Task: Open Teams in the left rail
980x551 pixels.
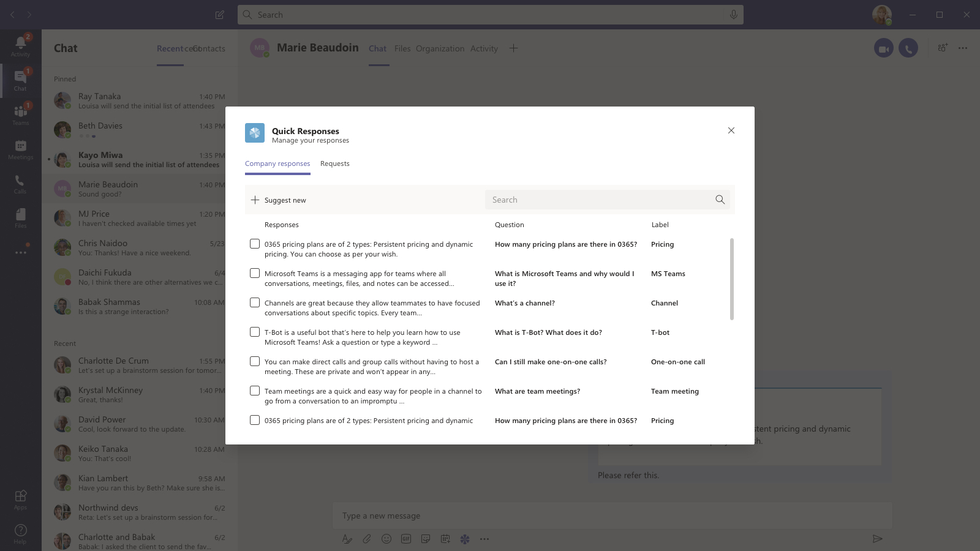Action: [20, 114]
